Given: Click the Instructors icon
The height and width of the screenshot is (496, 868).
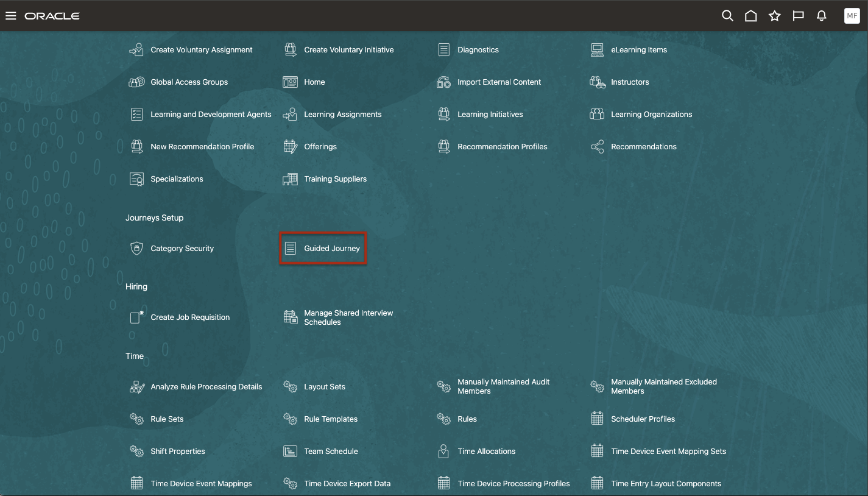Looking at the screenshot, I should tap(598, 82).
